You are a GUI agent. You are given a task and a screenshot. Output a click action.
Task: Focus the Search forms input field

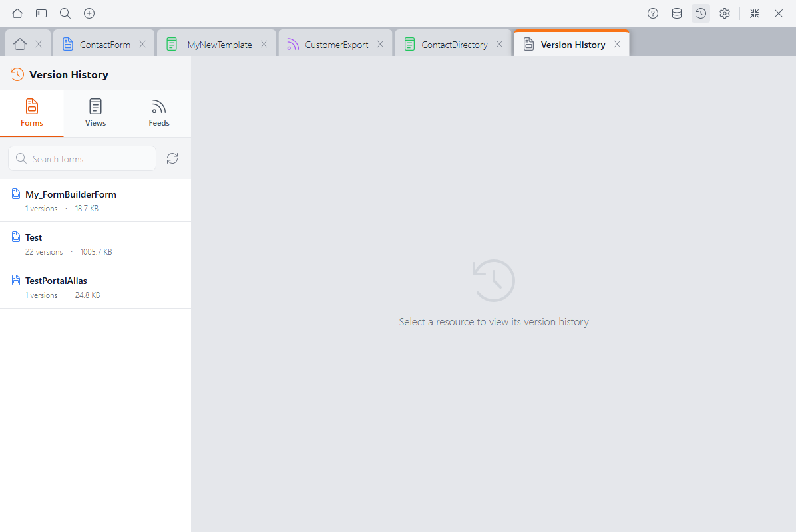[x=83, y=158]
